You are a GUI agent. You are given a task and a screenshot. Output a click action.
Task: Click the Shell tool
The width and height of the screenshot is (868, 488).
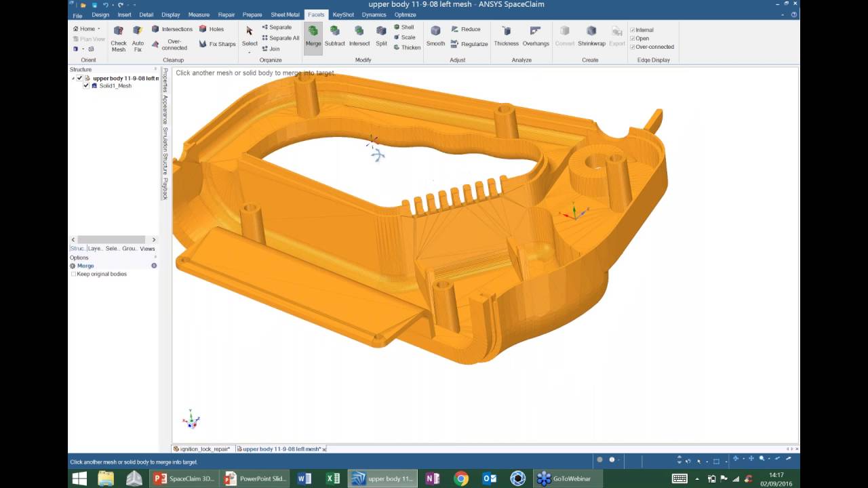(403, 27)
